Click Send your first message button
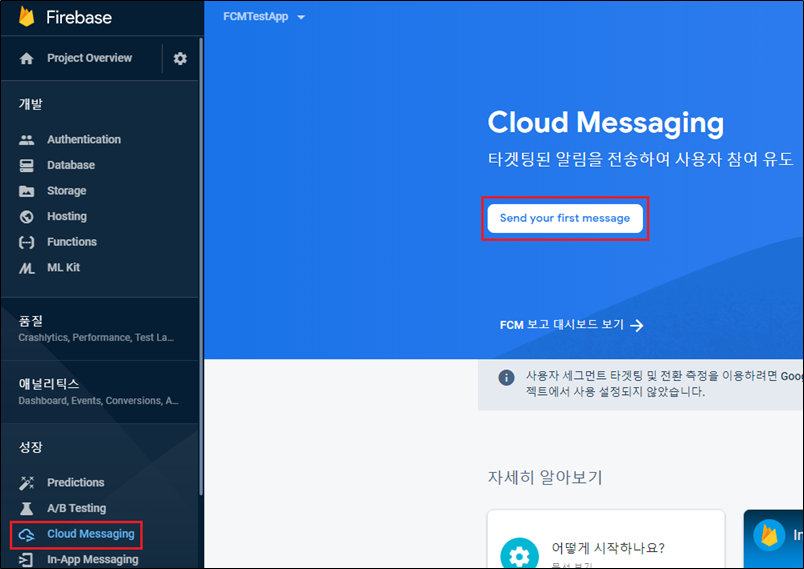 pyautogui.click(x=565, y=218)
